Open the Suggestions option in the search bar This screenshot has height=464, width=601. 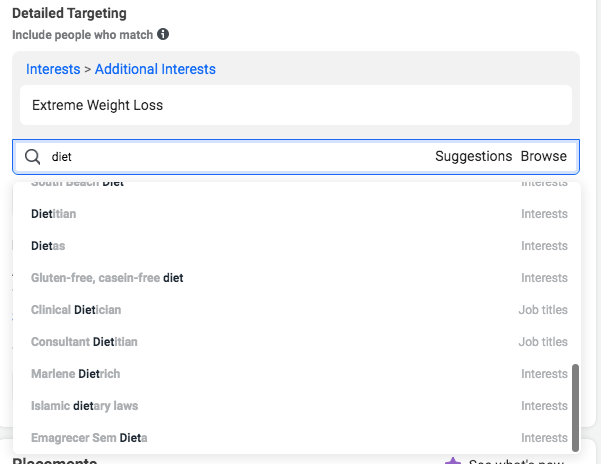[473, 156]
